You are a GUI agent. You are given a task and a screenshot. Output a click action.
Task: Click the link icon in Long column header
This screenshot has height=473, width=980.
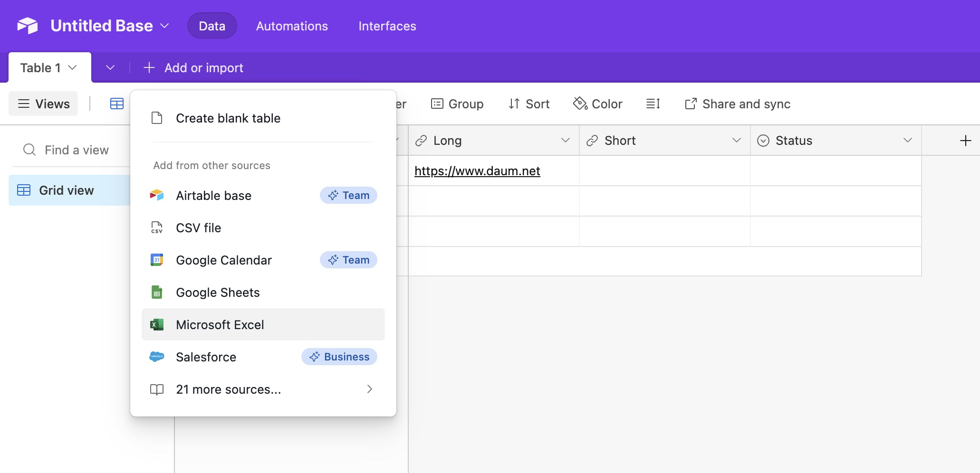click(421, 141)
